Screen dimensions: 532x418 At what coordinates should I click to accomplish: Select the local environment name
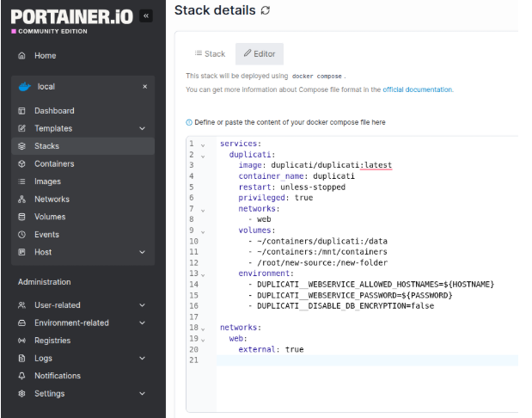point(46,87)
